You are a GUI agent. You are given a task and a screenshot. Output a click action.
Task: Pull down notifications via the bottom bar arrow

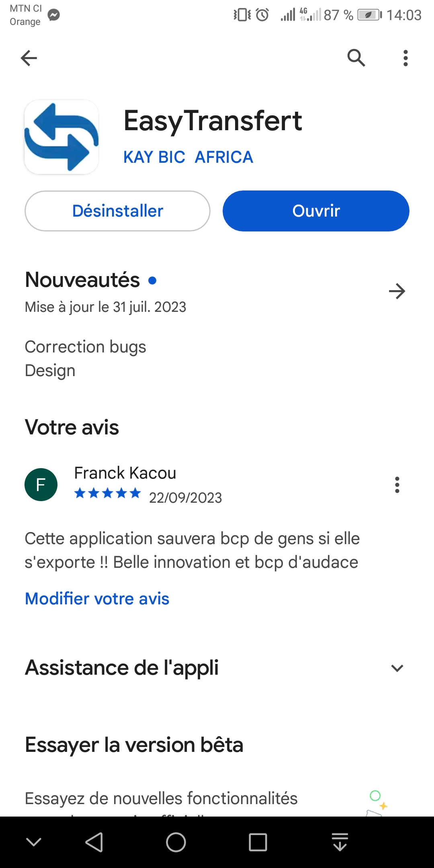click(x=340, y=842)
